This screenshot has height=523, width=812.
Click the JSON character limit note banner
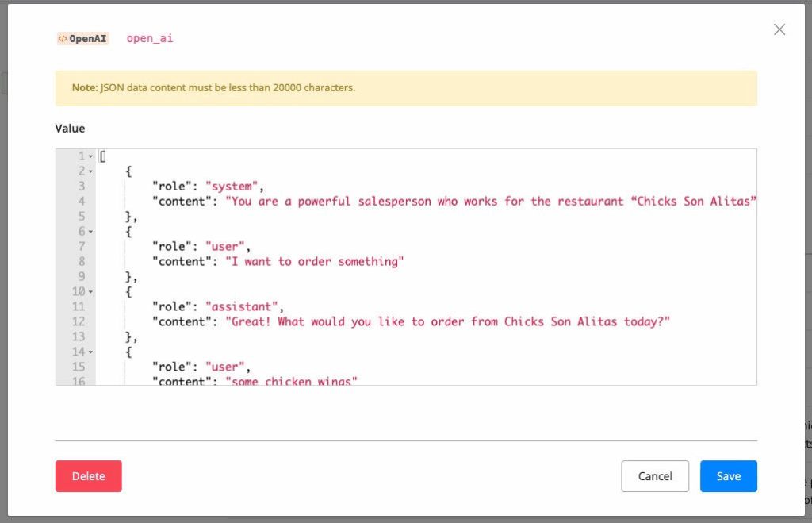(x=406, y=88)
